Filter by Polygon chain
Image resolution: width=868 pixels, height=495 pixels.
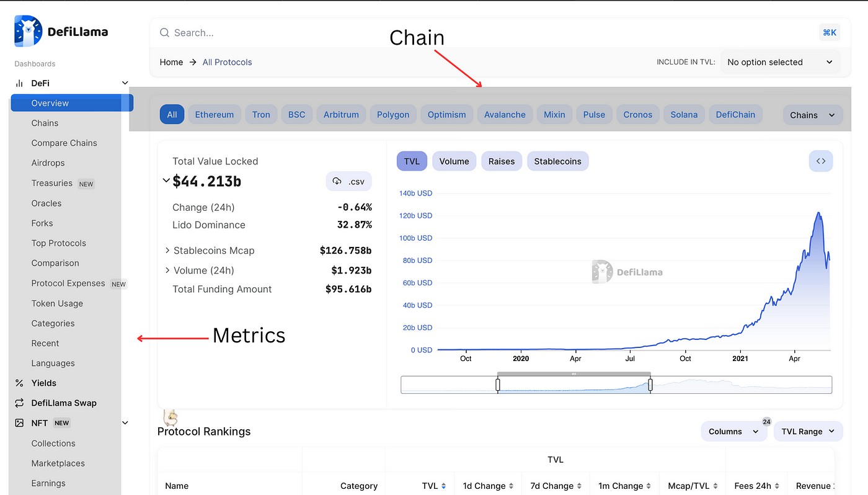click(x=393, y=114)
